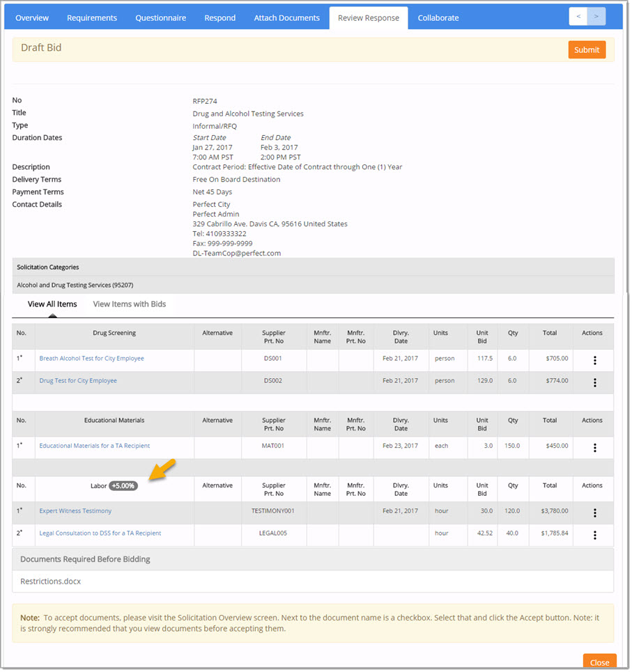
Task: Click the next page arrow button
Action: pyautogui.click(x=596, y=17)
